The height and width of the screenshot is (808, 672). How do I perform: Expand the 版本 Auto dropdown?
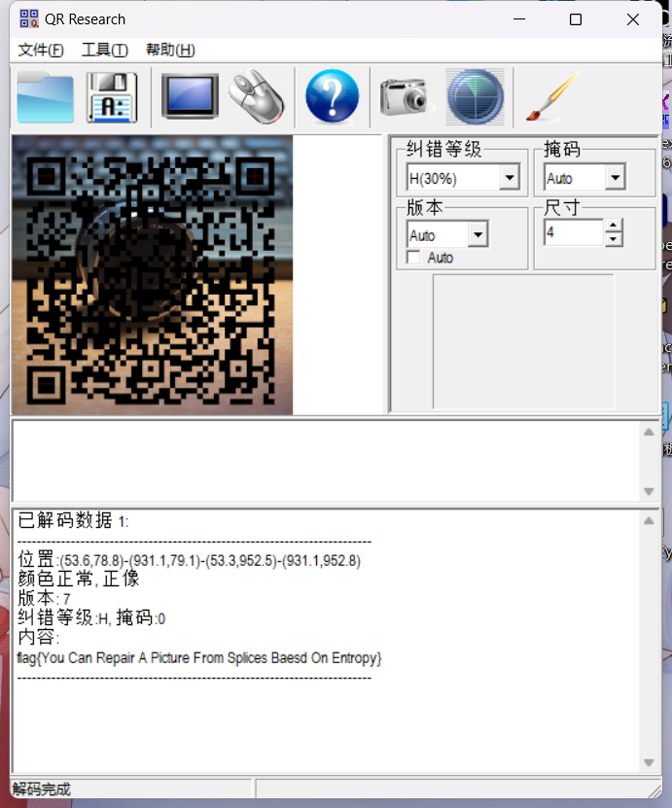pyautogui.click(x=477, y=235)
